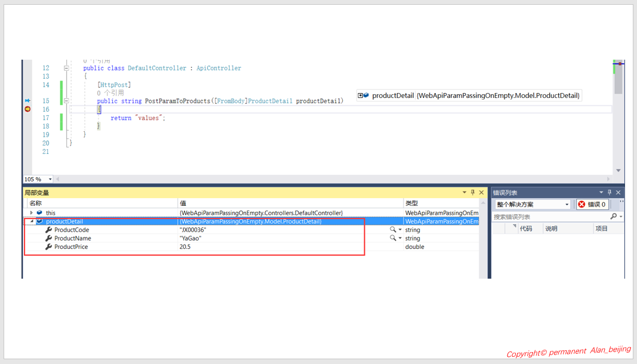
Task: Click the '0 个引用' CodeLens link above PostParamToProducts
Action: [x=110, y=93]
